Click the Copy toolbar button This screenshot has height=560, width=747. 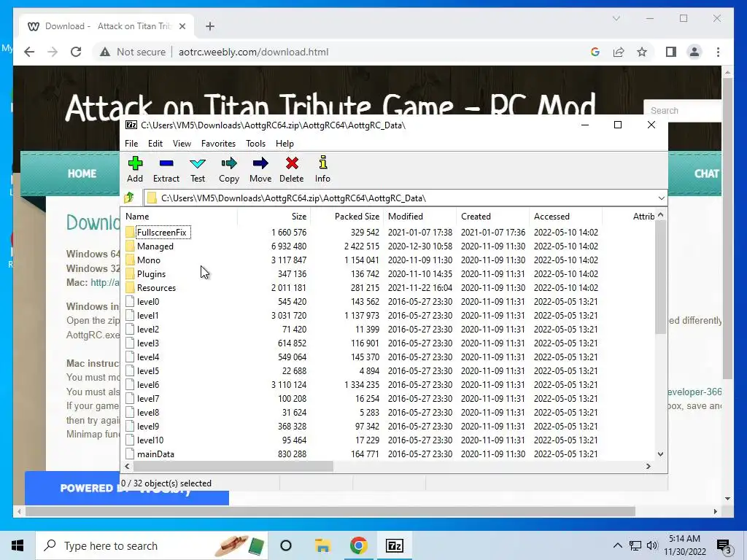tap(229, 169)
